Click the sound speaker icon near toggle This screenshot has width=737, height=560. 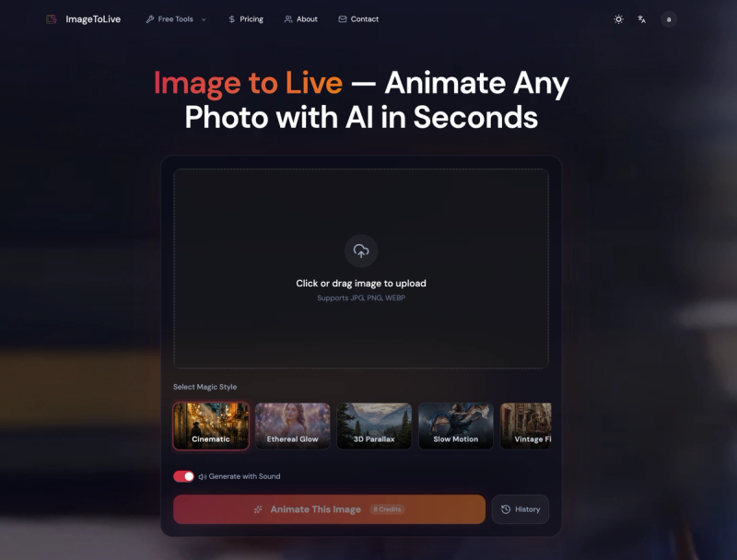coord(205,476)
